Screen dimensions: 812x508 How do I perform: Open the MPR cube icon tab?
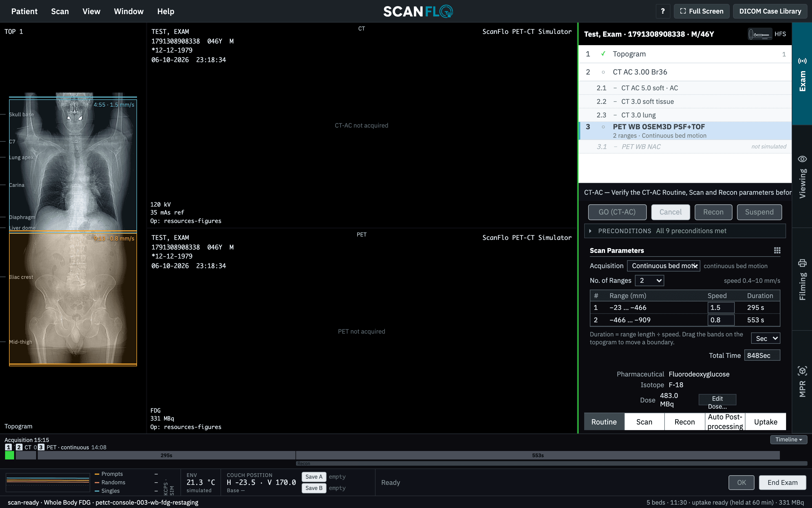802,371
